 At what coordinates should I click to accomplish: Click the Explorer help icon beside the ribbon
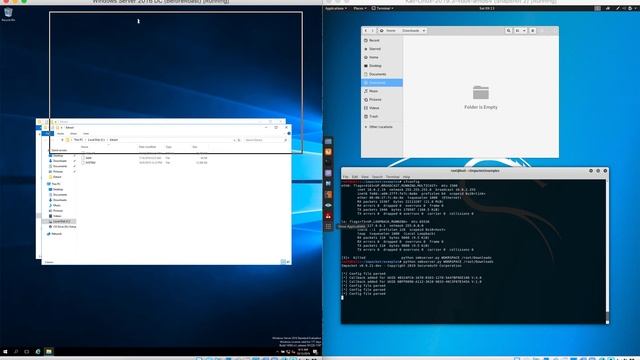(x=289, y=133)
